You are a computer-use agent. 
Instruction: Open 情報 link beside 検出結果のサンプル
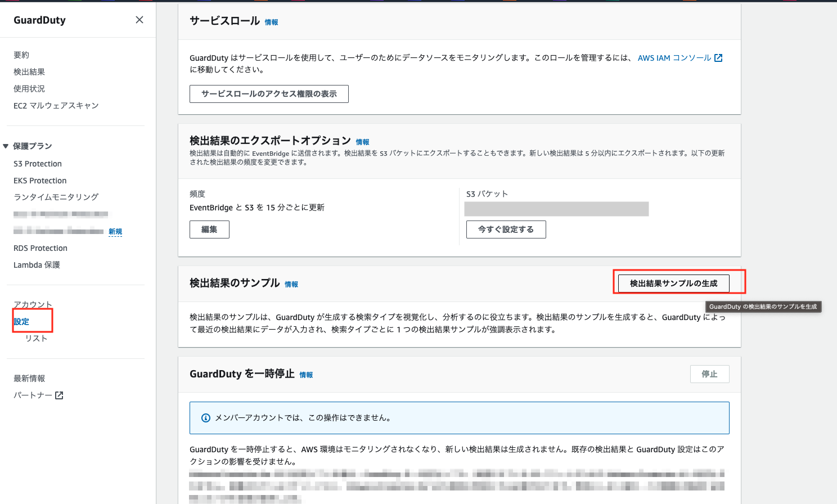[291, 285]
